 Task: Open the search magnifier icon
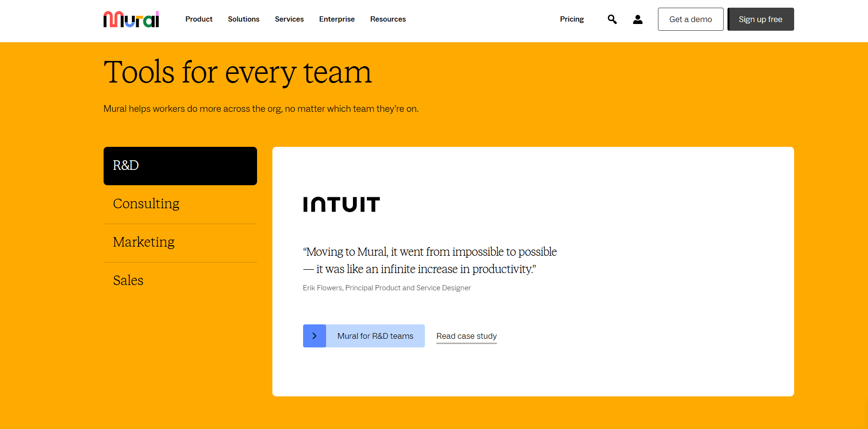pos(612,19)
